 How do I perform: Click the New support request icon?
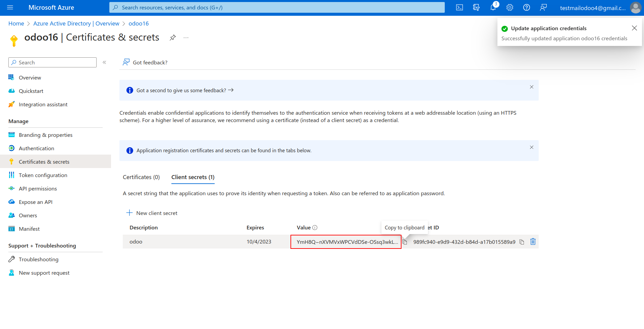coord(11,273)
